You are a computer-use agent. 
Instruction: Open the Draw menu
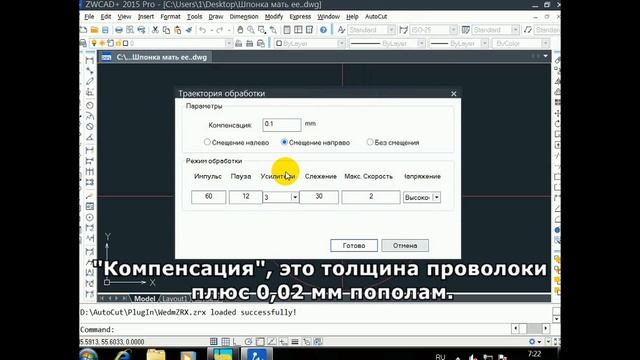click(216, 17)
